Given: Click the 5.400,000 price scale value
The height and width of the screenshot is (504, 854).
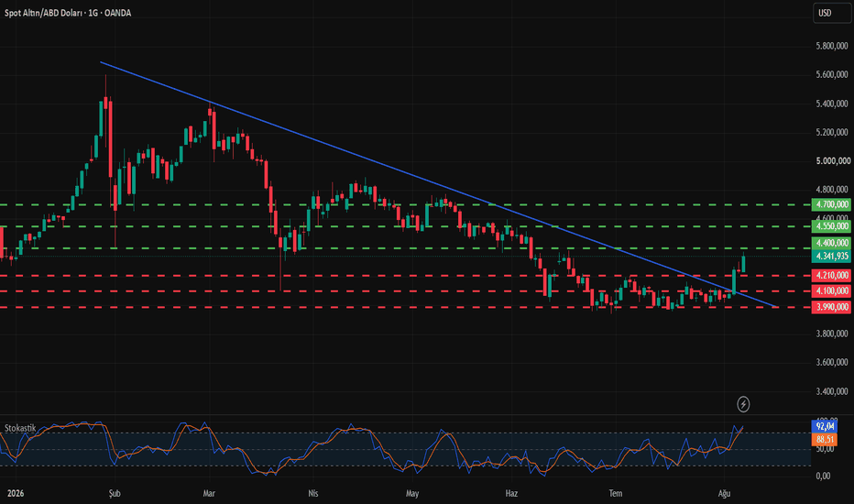Looking at the screenshot, I should (832, 104).
